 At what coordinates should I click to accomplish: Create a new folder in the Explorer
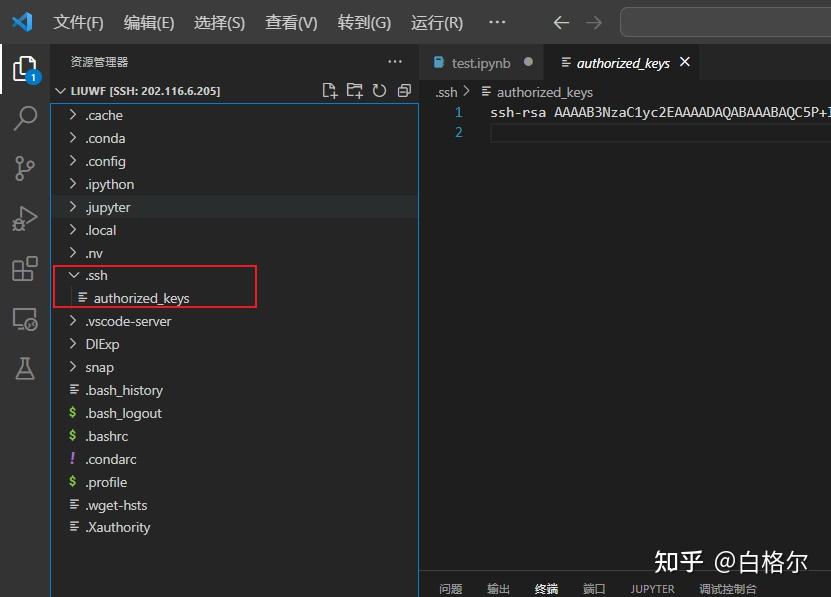(x=354, y=90)
